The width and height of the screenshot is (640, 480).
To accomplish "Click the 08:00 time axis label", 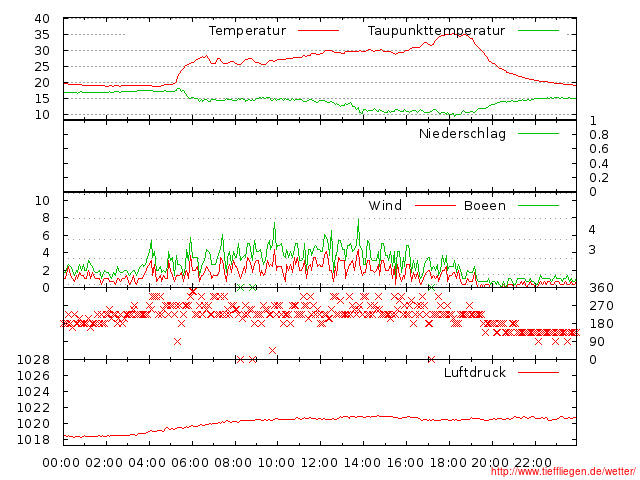I will pos(233,463).
